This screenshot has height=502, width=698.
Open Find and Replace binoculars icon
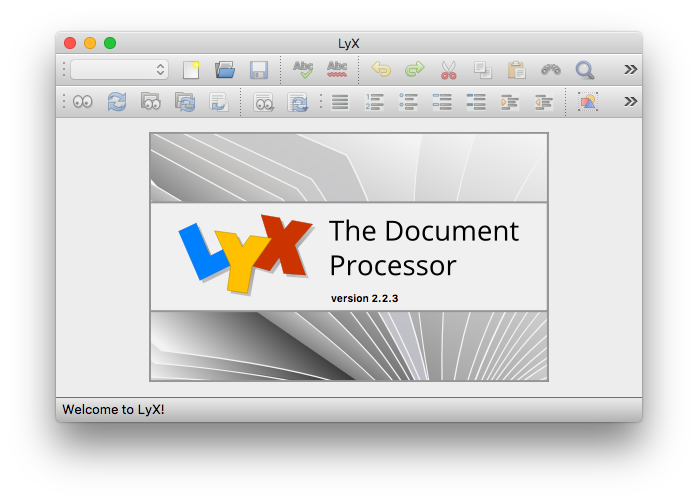551,70
